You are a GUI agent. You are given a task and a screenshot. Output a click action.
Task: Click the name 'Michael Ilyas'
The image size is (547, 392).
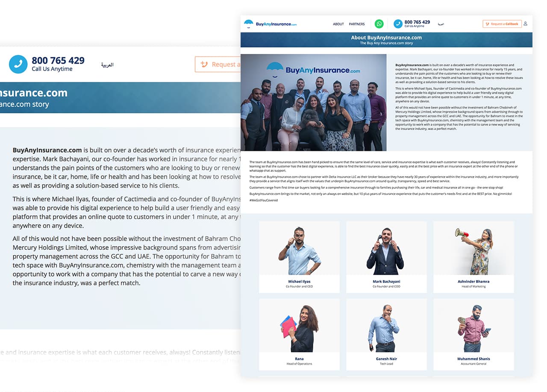pyautogui.click(x=299, y=282)
